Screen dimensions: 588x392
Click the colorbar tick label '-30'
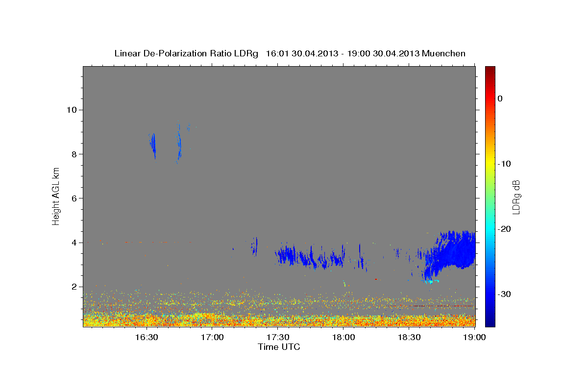505,294
